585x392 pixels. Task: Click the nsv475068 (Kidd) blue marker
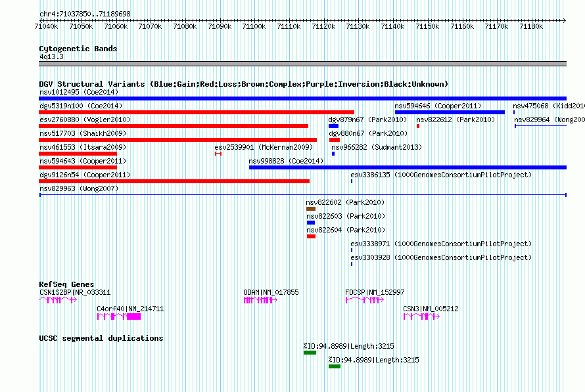tap(514, 112)
